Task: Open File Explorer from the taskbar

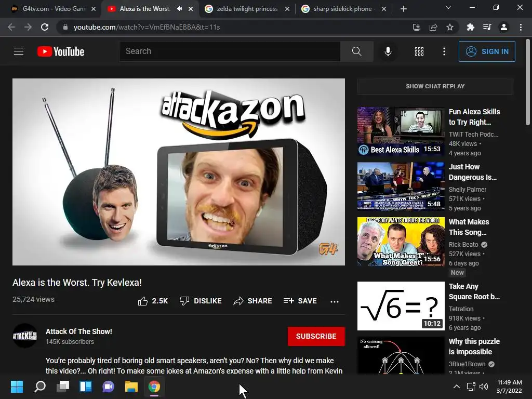Action: 131,387
